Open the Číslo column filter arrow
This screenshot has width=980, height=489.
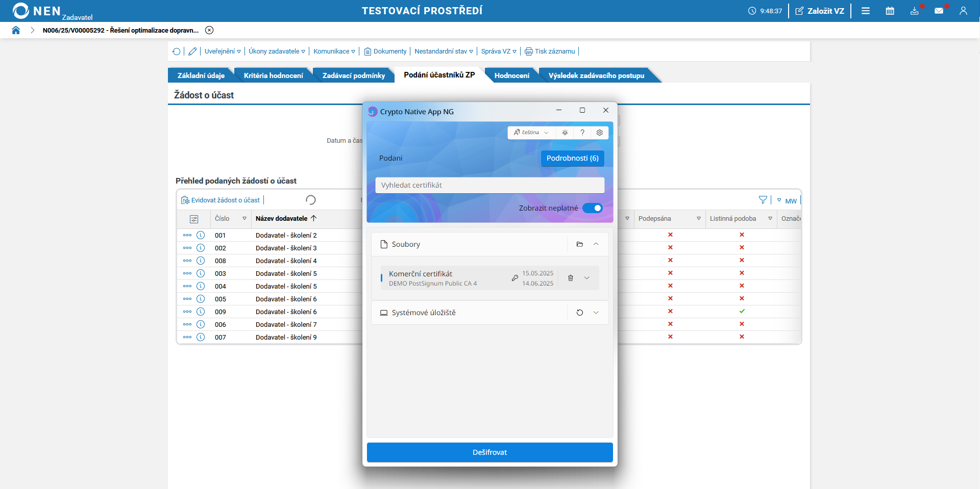click(x=244, y=219)
